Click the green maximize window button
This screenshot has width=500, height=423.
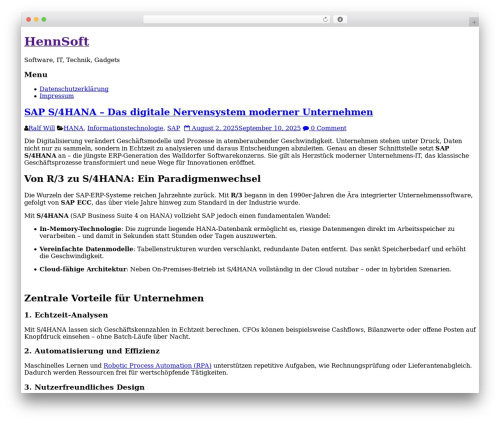tap(44, 19)
